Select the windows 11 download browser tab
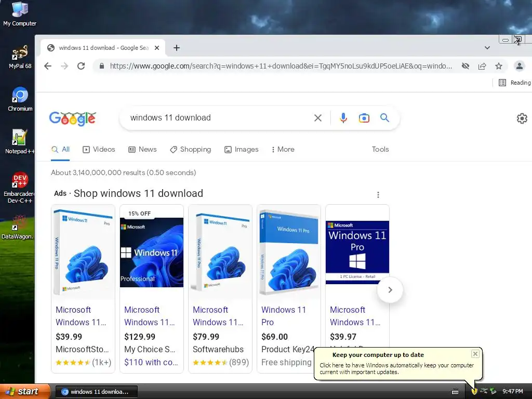Screen dimensions: 532x399 (x=103, y=48)
